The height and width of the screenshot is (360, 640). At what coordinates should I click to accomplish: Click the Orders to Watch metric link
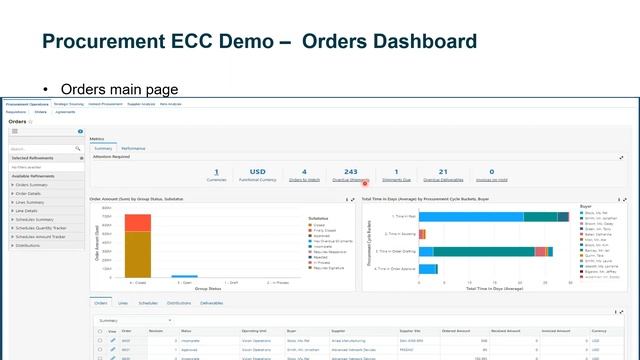coord(304,180)
